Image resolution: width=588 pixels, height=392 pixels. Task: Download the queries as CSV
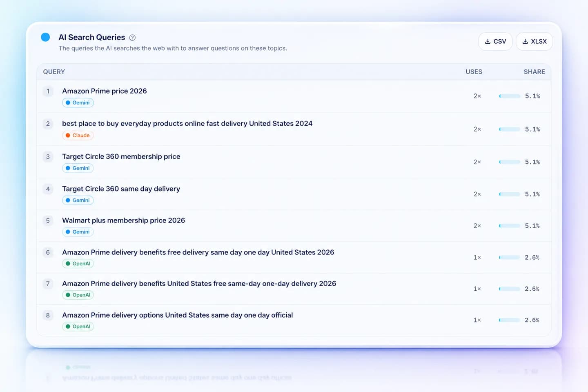(x=495, y=41)
